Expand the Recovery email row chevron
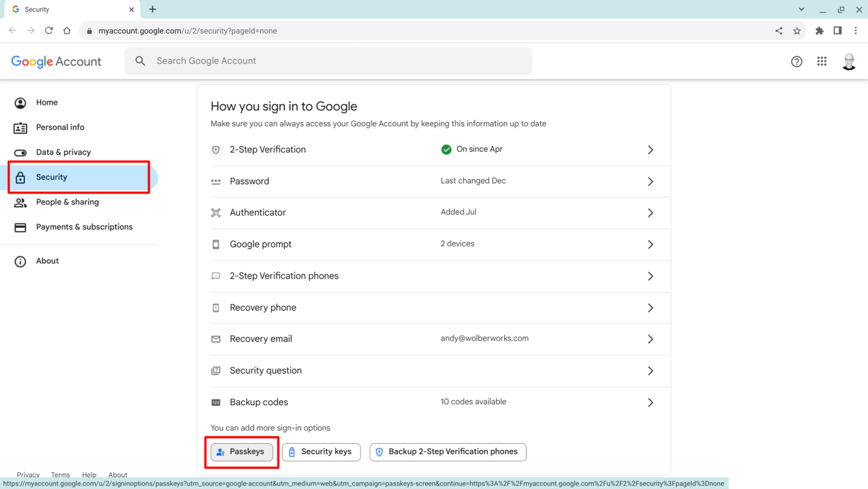Screen dimensions: 868x489 click(x=650, y=339)
